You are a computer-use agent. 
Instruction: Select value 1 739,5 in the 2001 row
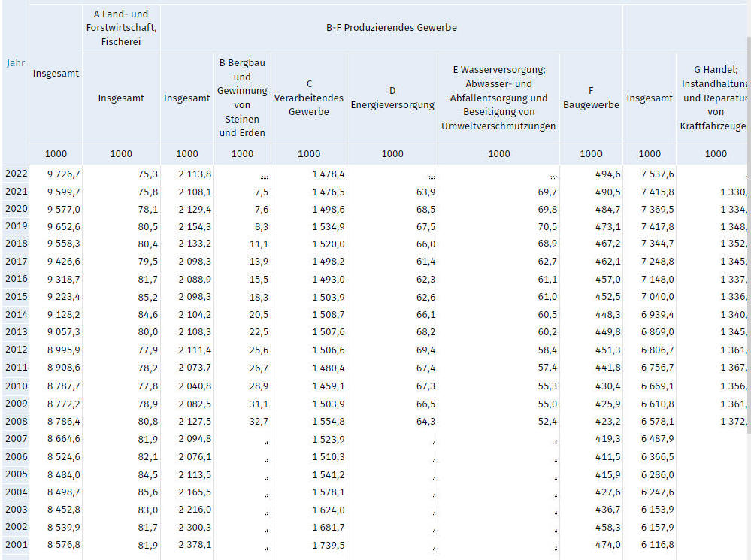click(328, 545)
